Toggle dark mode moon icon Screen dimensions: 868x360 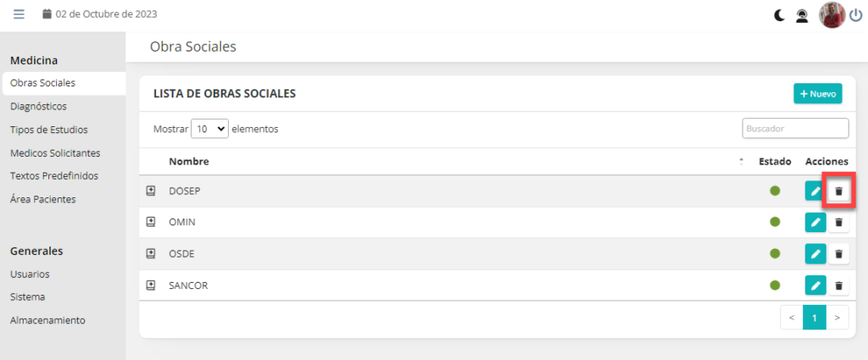pos(779,14)
